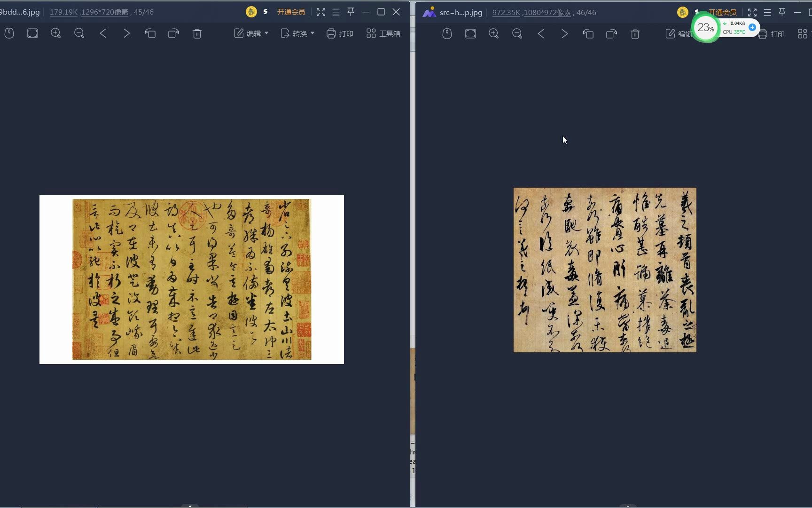Click 打印 button in right window

tap(772, 34)
